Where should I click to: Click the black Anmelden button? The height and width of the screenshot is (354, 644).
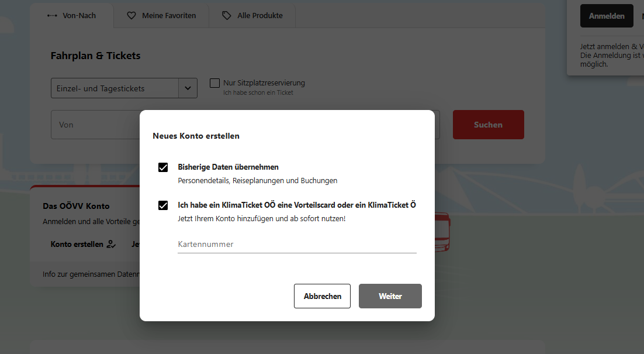point(606,16)
